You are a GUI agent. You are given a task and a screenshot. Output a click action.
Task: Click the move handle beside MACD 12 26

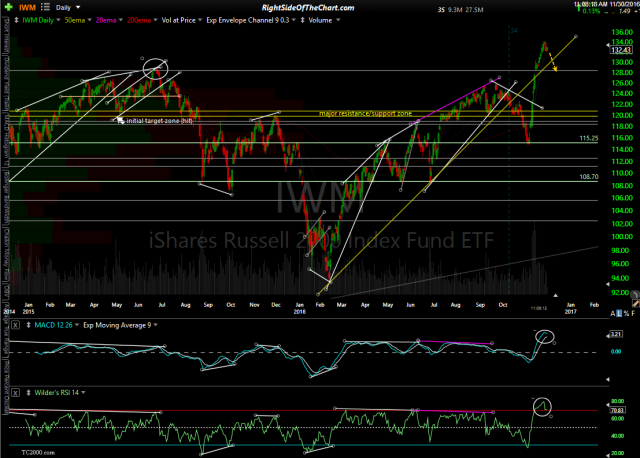click(x=29, y=325)
